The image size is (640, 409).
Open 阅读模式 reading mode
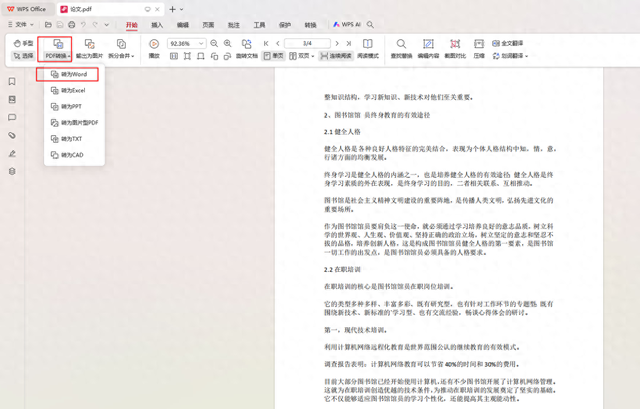coord(368,49)
